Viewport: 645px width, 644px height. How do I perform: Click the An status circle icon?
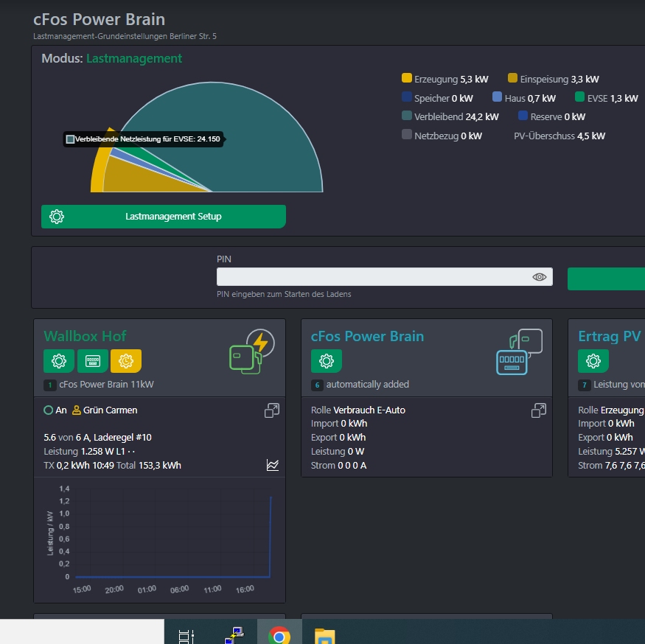[48, 410]
